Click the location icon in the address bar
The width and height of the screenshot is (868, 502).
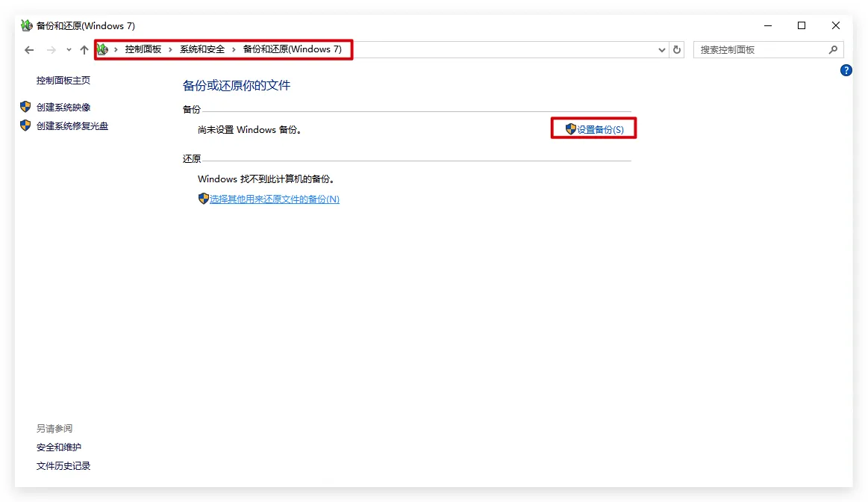pyautogui.click(x=103, y=49)
